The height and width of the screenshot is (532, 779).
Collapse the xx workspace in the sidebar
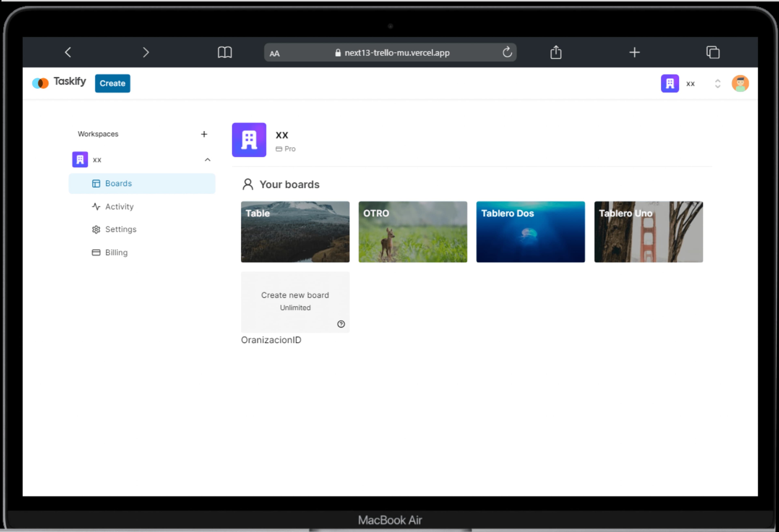click(208, 160)
